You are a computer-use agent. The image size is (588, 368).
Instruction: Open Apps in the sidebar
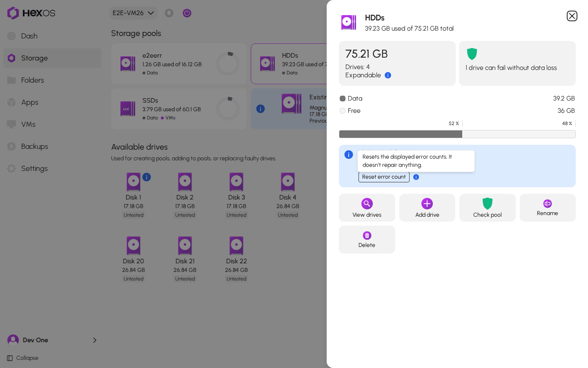[x=52, y=102]
